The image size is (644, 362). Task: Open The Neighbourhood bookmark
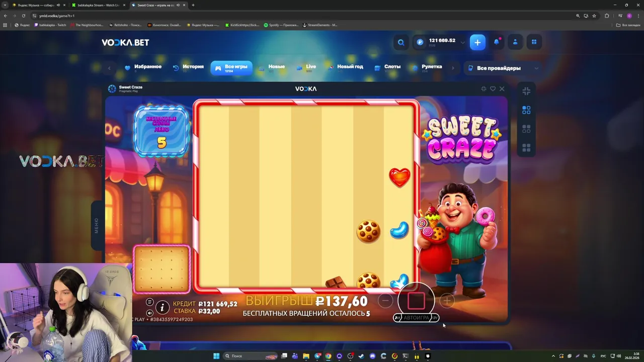87,25
